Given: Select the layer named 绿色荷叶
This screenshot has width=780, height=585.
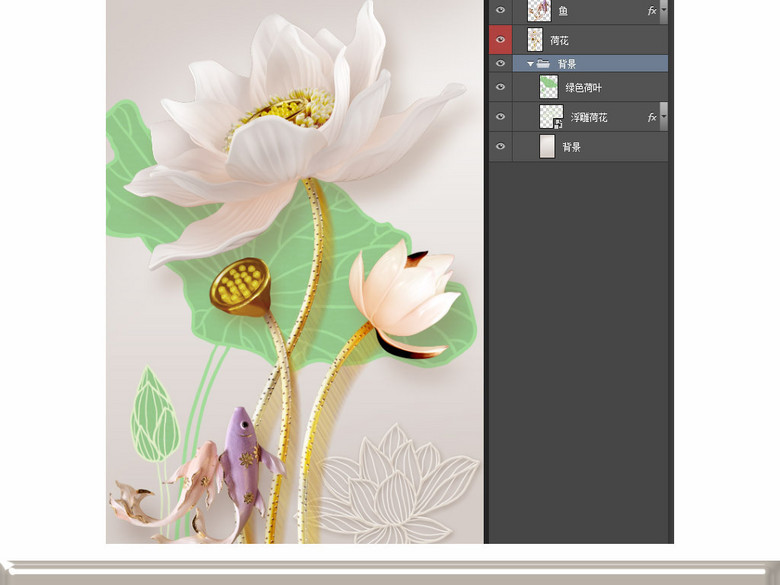Looking at the screenshot, I should coord(584,88).
